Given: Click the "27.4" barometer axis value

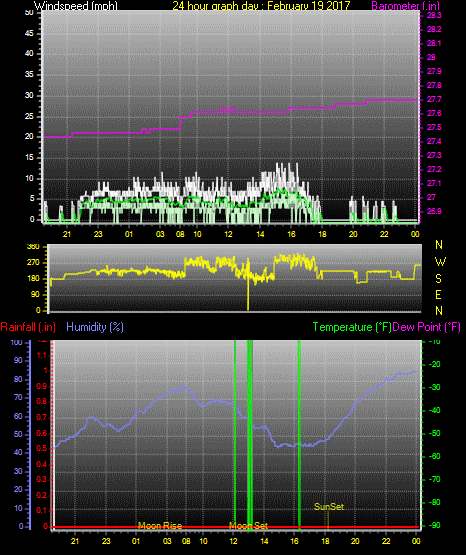Looking at the screenshot, I should click(434, 142).
